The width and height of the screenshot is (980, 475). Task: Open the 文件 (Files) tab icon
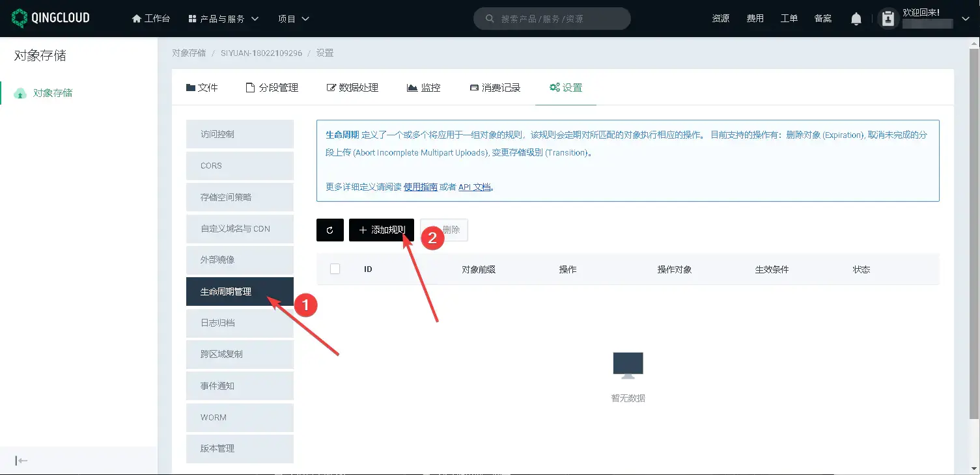[x=191, y=87]
